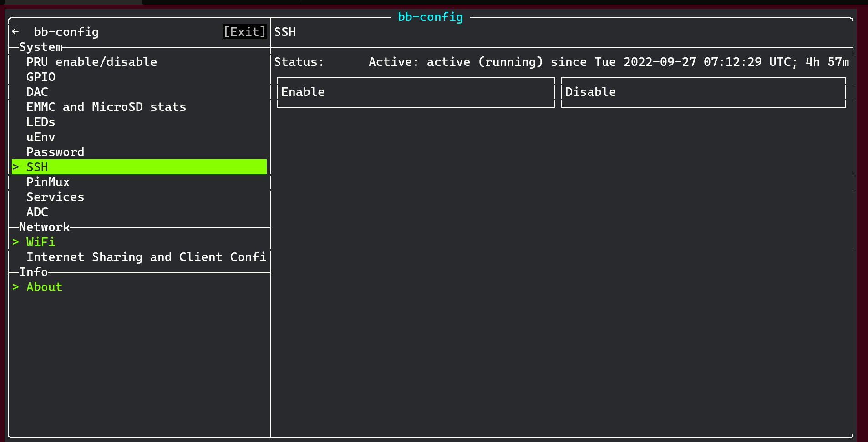This screenshot has width=868, height=442.
Task: Click the back arrow next to bb-config
Action: (x=16, y=32)
